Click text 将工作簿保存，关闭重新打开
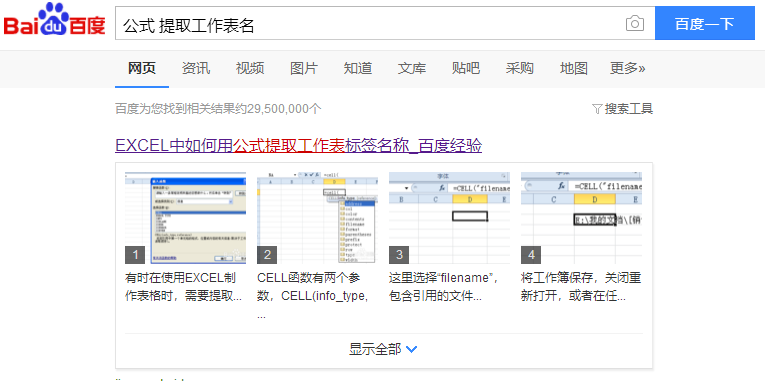Viewport: 765px width, 381px height. coord(581,287)
